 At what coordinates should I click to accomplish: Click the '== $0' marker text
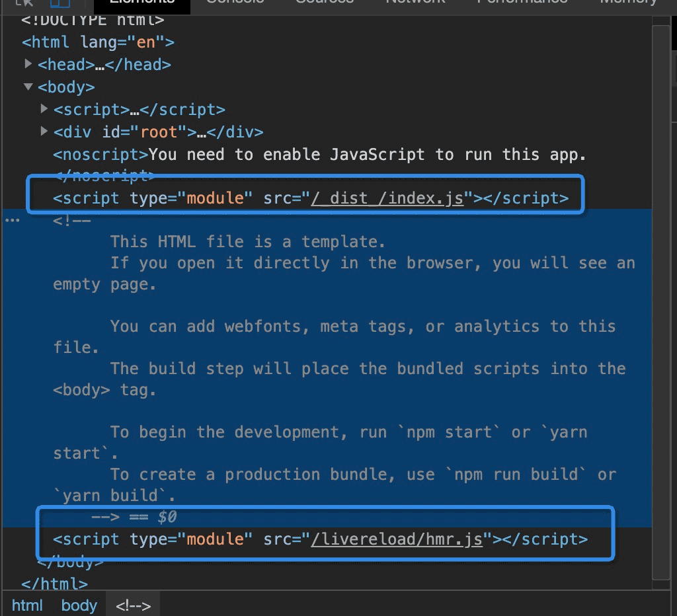(153, 517)
